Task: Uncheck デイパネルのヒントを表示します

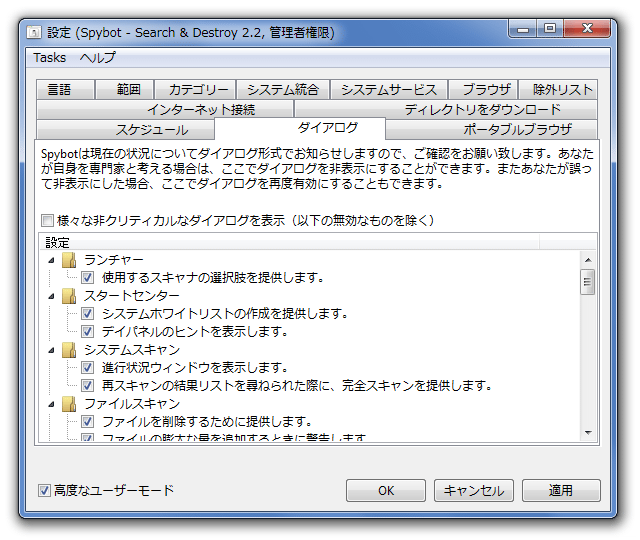Action: [87, 331]
